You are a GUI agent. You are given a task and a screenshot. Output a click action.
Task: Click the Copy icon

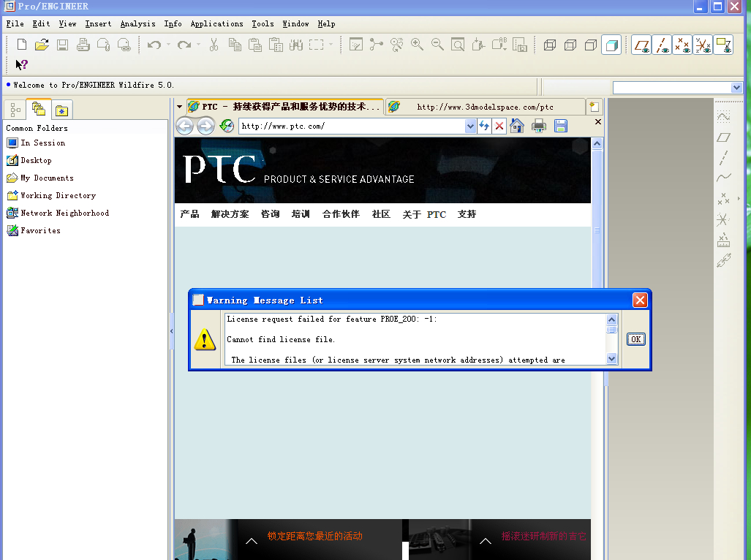coord(235,45)
